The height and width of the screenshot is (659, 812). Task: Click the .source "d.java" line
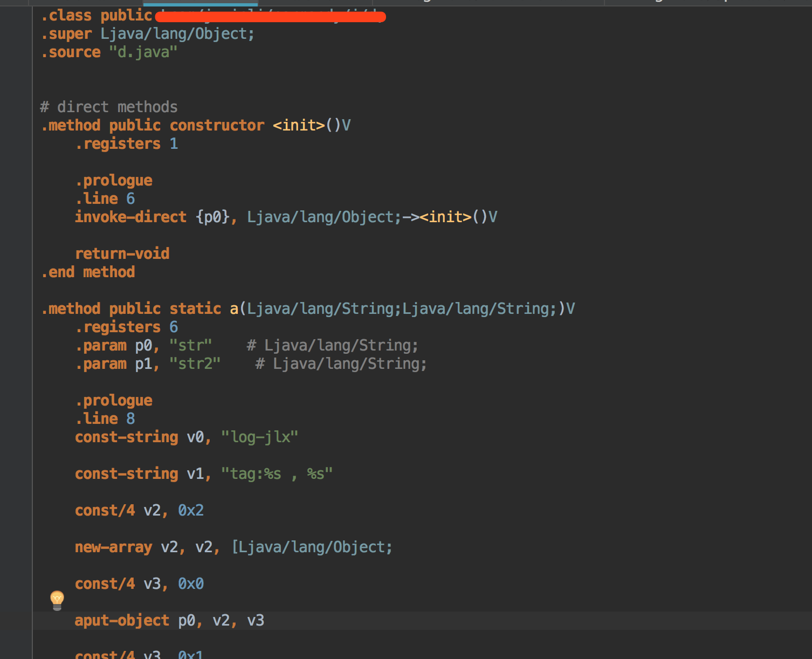[x=109, y=52]
